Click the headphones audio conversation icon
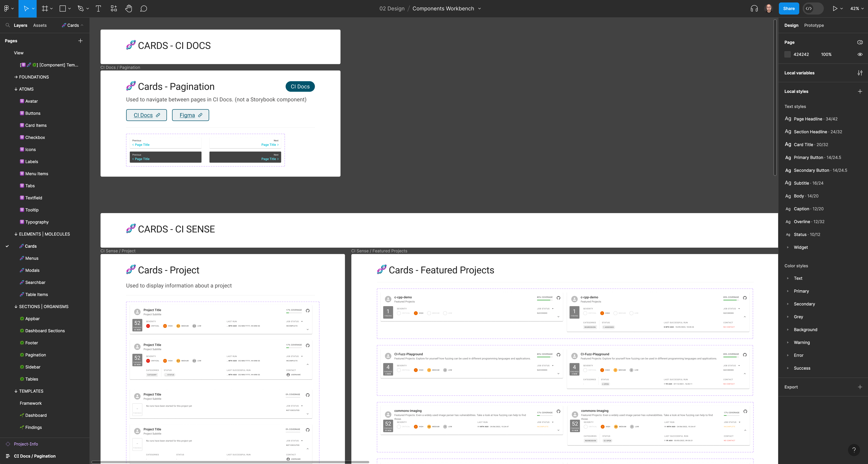This screenshot has height=464, width=868. (x=754, y=8)
